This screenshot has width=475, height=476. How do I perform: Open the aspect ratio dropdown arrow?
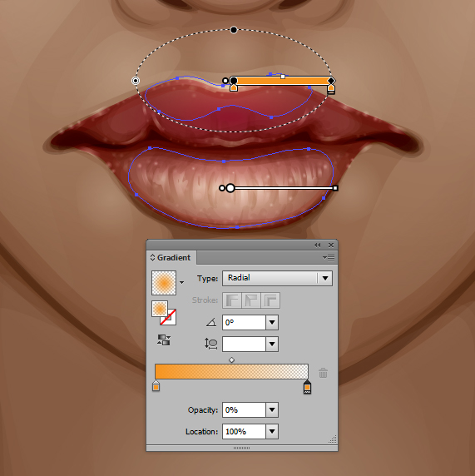(x=272, y=344)
